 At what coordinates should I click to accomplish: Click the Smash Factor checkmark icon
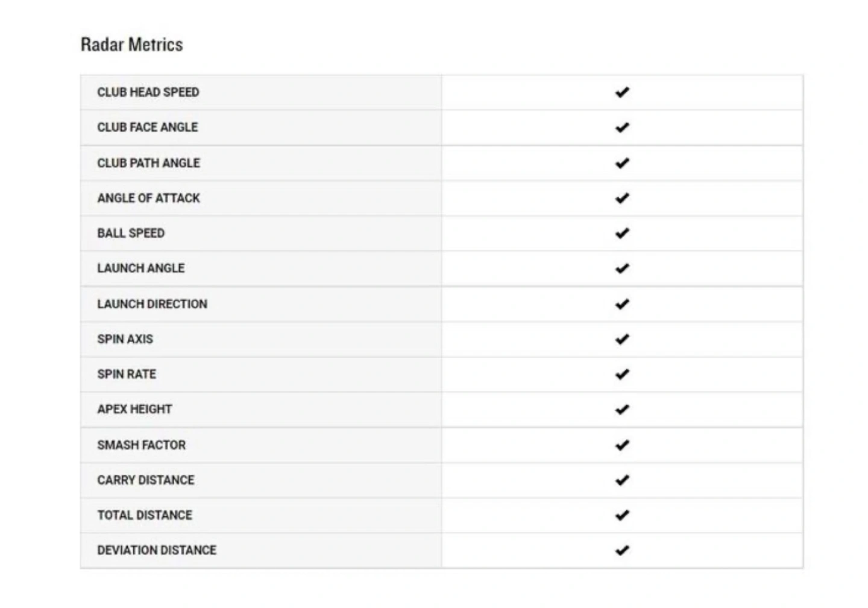click(x=622, y=445)
